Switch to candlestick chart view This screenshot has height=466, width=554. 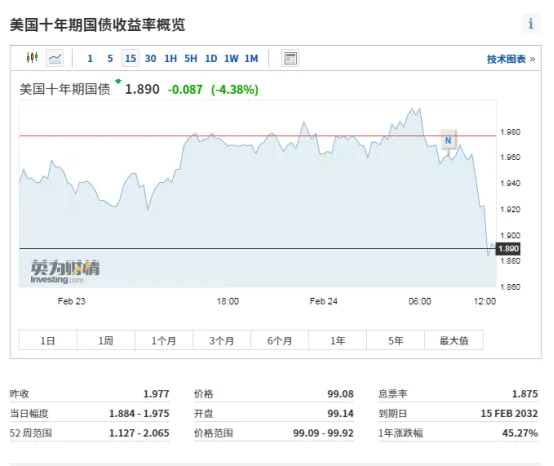pyautogui.click(x=32, y=58)
